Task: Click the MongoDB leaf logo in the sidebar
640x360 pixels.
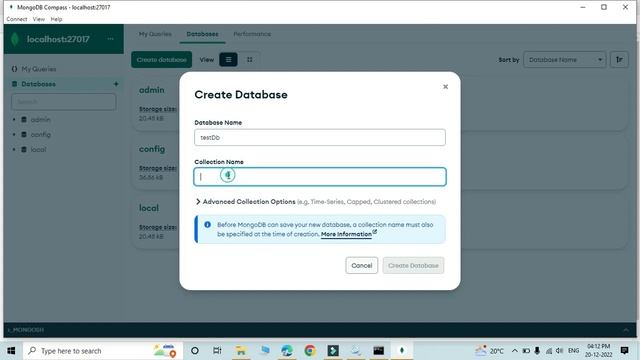Action: pos(15,39)
